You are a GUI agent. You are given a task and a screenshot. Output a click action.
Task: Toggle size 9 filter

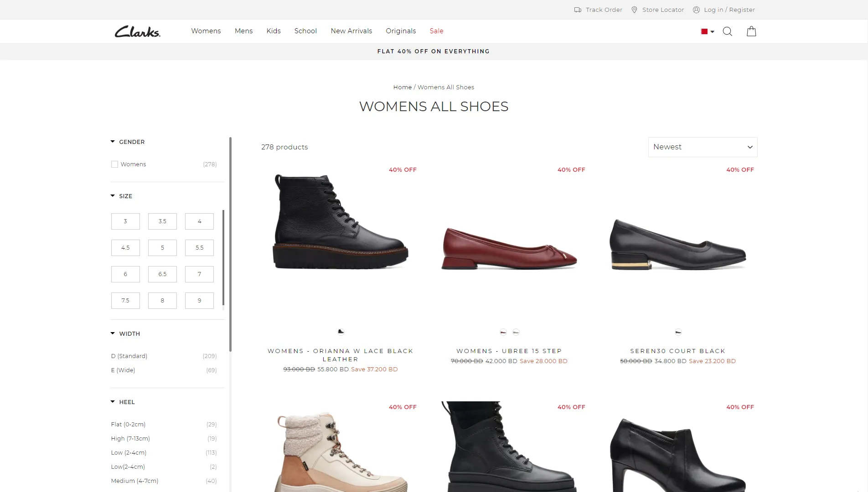[x=199, y=301]
